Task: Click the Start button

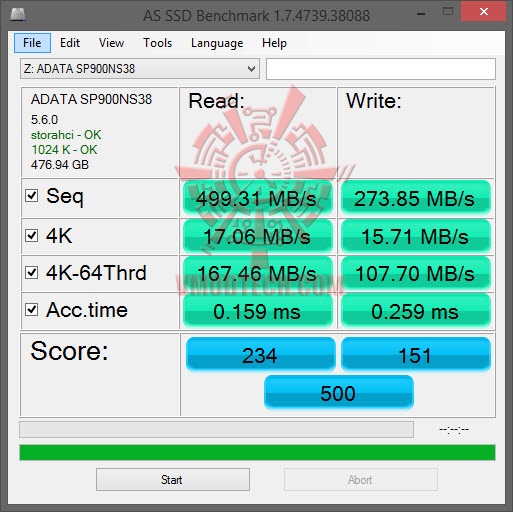Action: (x=173, y=480)
